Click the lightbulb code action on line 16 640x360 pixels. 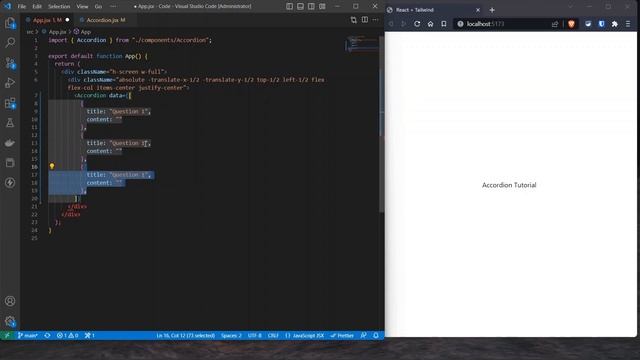pos(52,166)
